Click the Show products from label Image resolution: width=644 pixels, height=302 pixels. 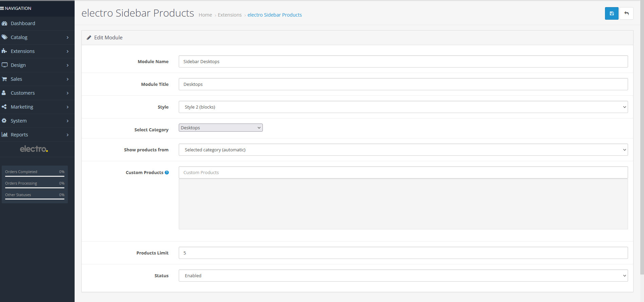(146, 150)
